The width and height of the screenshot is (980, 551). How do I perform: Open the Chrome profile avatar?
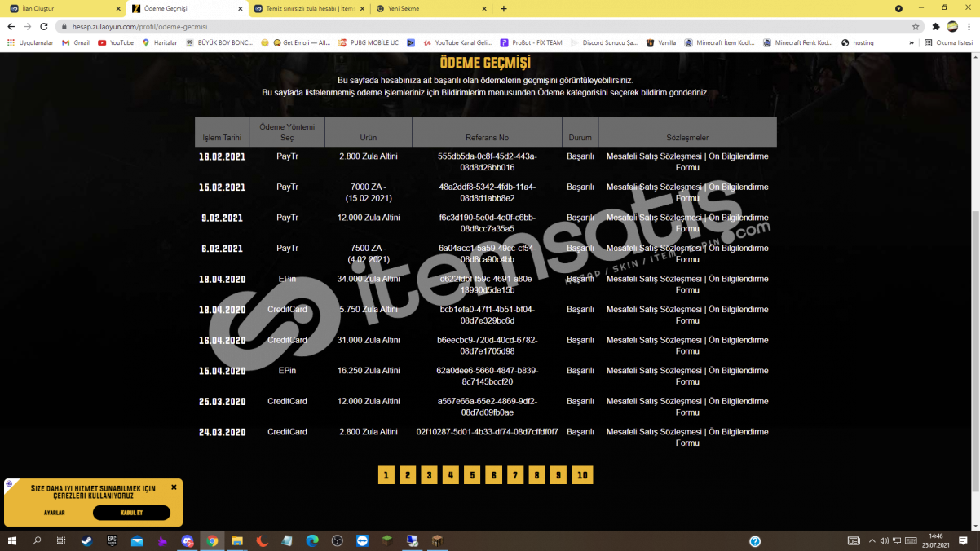[952, 26]
